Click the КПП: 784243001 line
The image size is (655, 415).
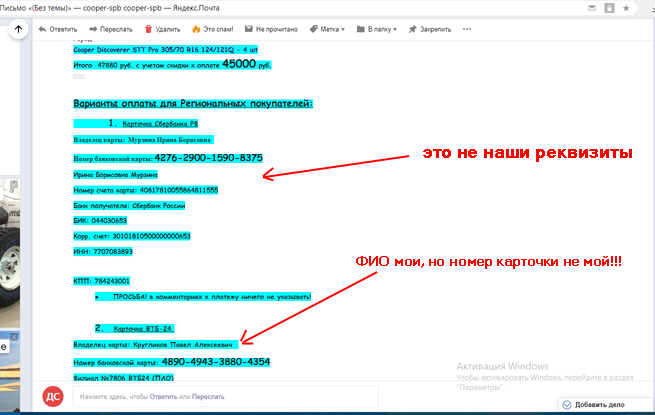coord(102,281)
